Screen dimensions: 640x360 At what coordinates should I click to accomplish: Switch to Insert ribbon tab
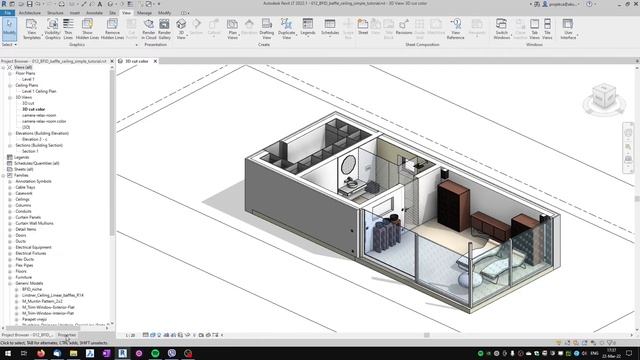tap(75, 13)
